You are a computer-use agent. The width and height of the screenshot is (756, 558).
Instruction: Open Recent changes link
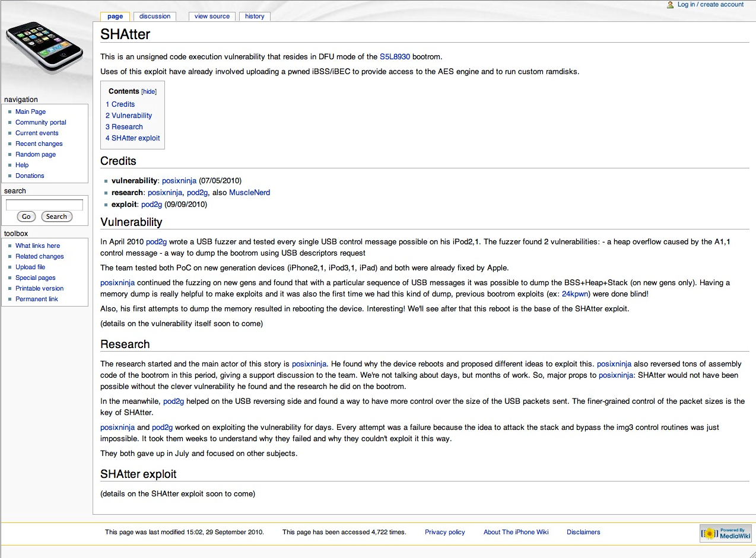click(39, 144)
